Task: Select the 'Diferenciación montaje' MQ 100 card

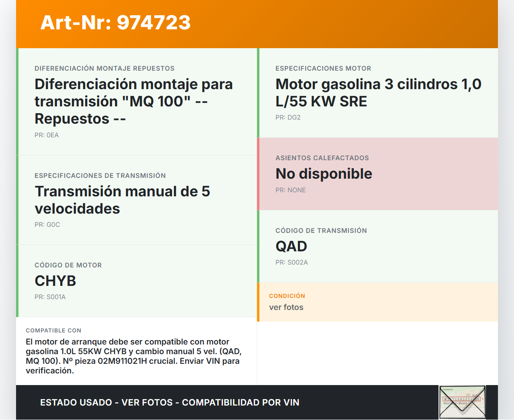Action: click(x=137, y=102)
